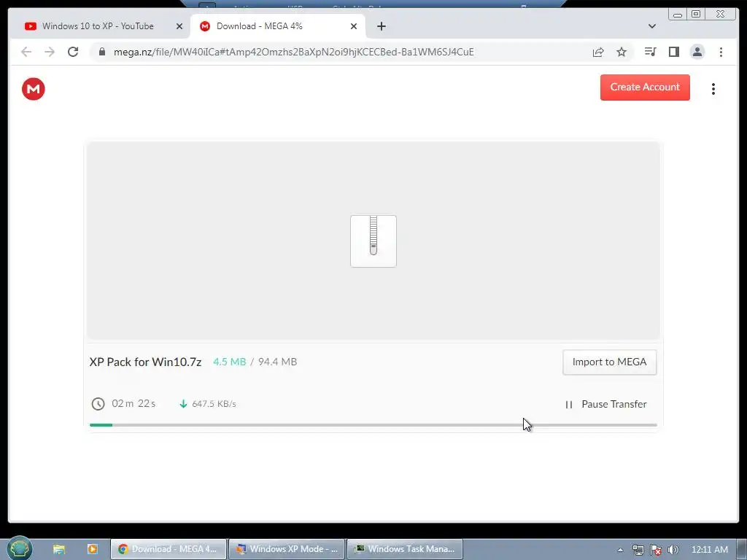
Task: Switch to Windows XP Mode taskbar button
Action: point(287,549)
